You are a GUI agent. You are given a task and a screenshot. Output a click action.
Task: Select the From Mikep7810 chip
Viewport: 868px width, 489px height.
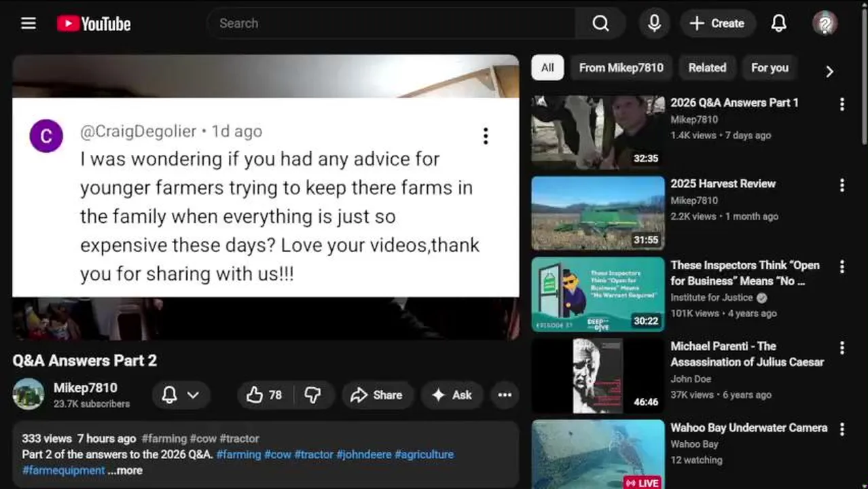click(x=621, y=68)
